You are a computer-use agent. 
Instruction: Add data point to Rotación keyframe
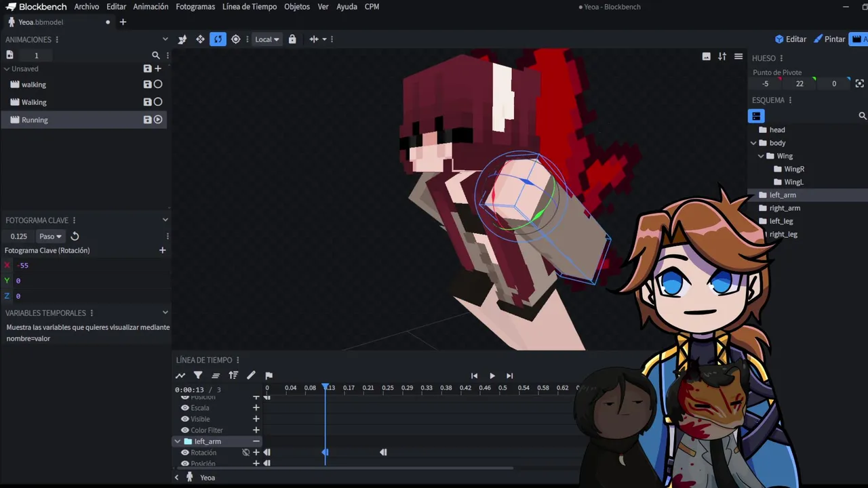162,250
